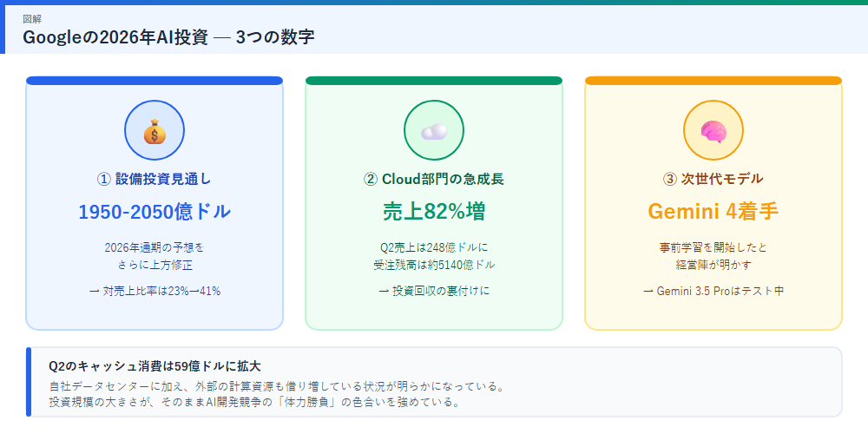Click the 'Gemini 4着手' figure
Viewport: 868px width, 434px height.
click(713, 212)
